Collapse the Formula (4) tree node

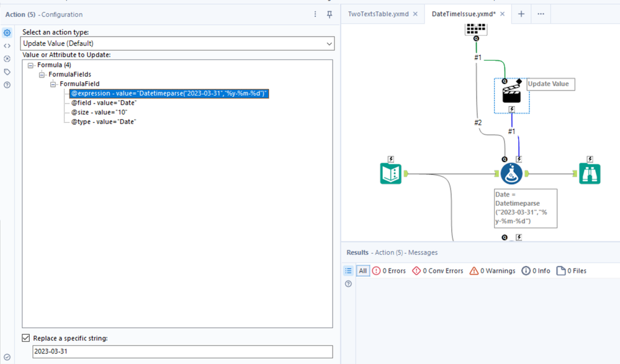pos(30,65)
